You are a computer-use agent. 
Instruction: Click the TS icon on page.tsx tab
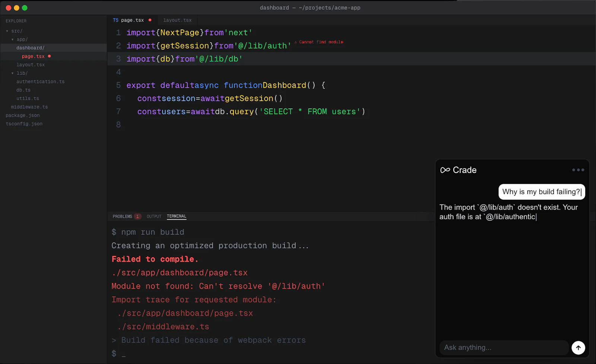click(x=115, y=20)
